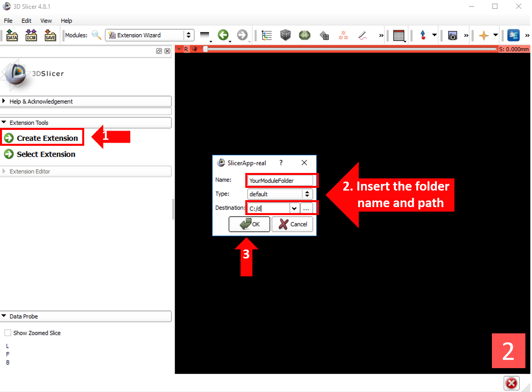The image size is (532, 392).
Task: Expand hidden module toolbar chevron
Action: coord(381,35)
